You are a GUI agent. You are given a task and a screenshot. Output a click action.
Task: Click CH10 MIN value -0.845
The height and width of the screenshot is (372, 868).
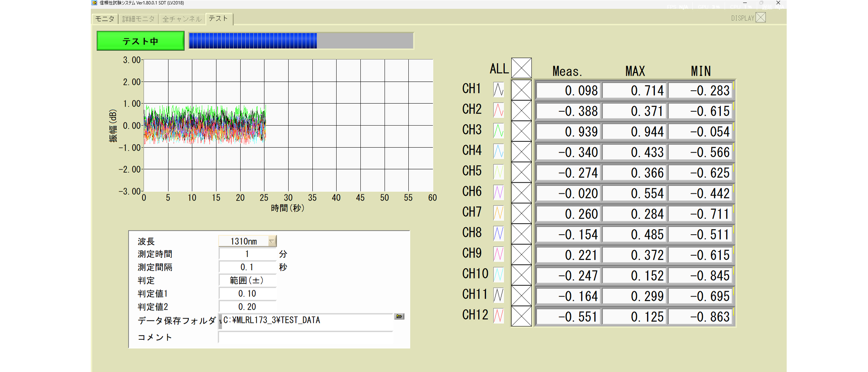700,275
